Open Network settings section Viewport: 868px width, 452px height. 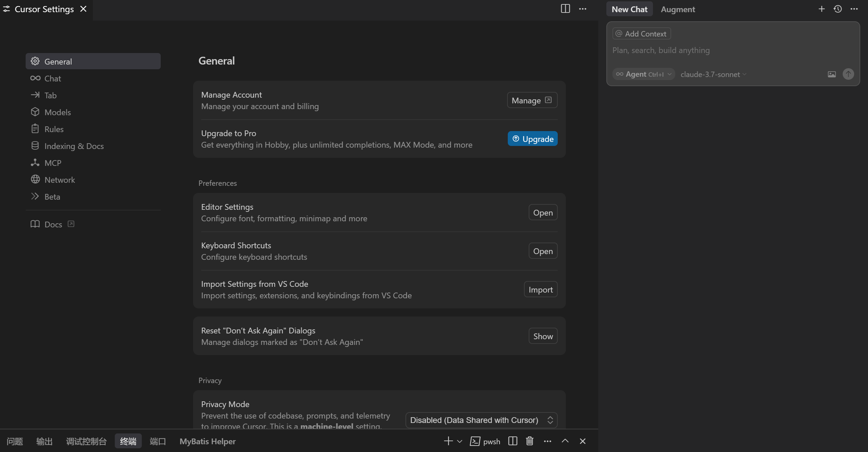pyautogui.click(x=93, y=180)
